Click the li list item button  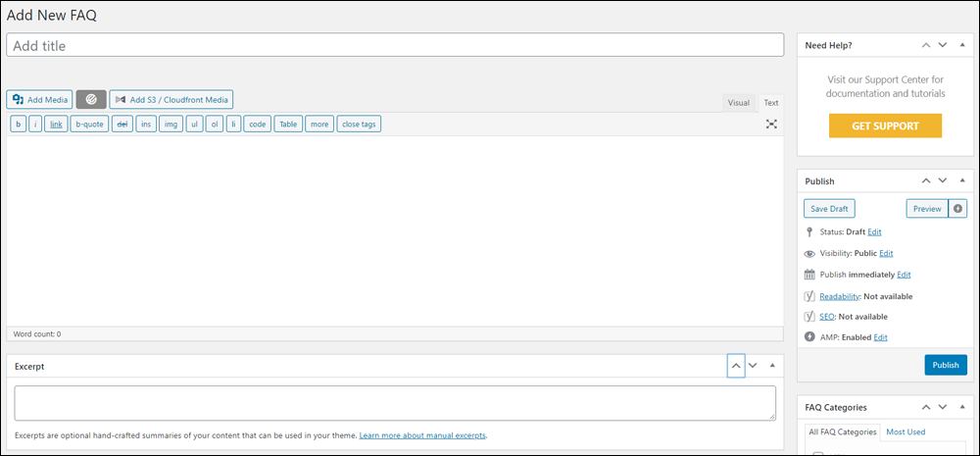point(233,125)
